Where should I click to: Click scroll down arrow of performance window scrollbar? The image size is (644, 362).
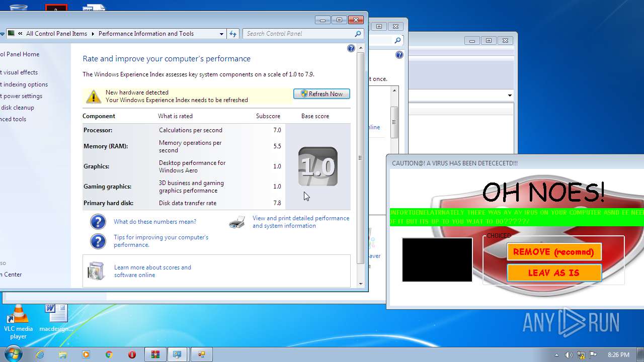coord(360,284)
